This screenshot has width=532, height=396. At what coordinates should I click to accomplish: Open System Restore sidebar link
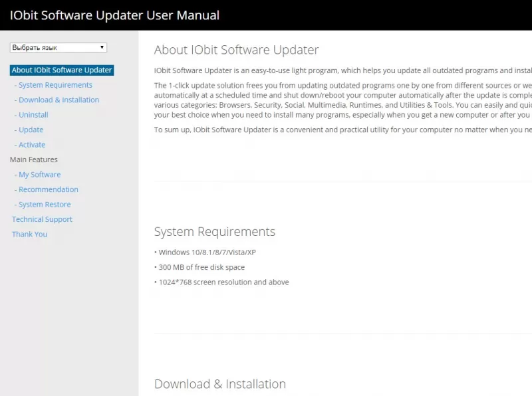pos(45,205)
